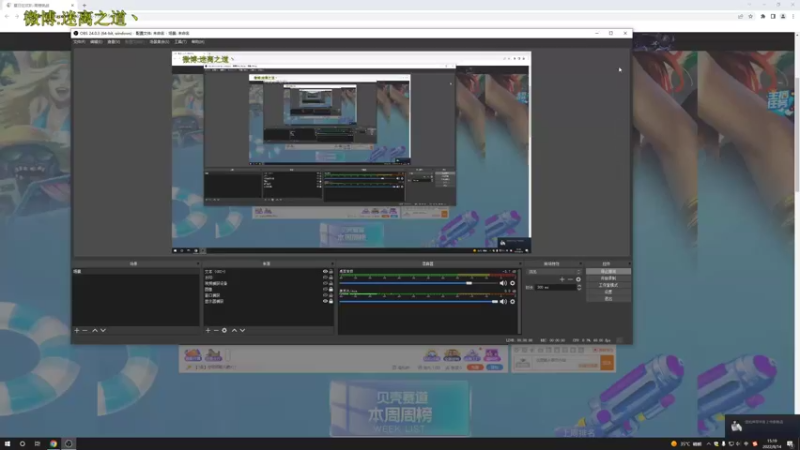This screenshot has height=450, width=800.
Task: Enable 工作室模式 studio mode button
Action: 608,285
